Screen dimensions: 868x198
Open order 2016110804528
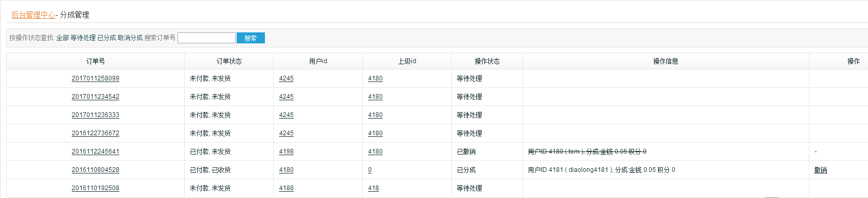(x=95, y=170)
